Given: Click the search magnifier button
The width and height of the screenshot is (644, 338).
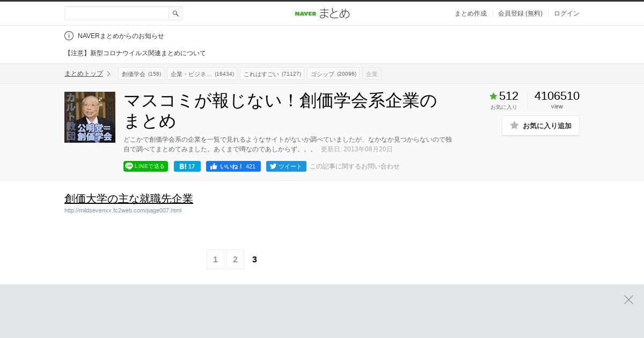Looking at the screenshot, I should (x=175, y=13).
